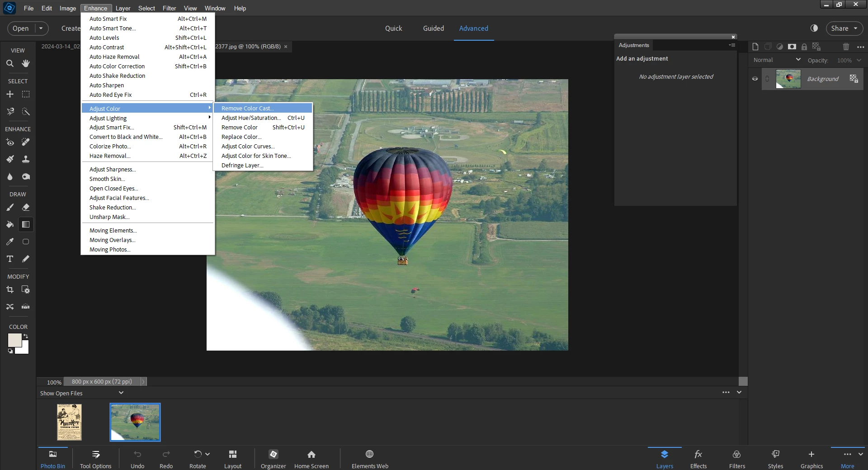
Task: Delete layer using trash icon
Action: 846,47
